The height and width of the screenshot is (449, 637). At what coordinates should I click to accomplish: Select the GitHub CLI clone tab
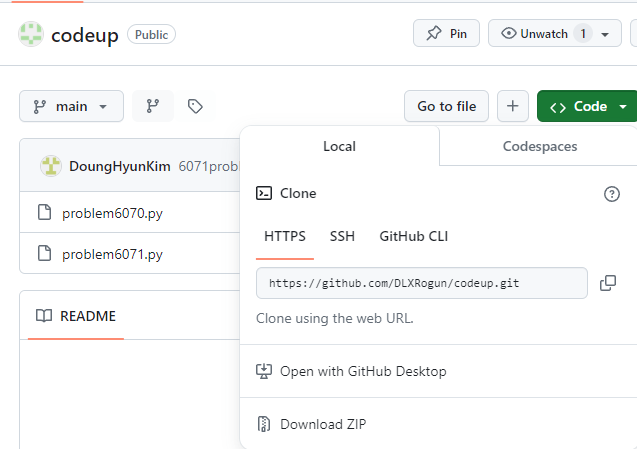click(x=414, y=236)
